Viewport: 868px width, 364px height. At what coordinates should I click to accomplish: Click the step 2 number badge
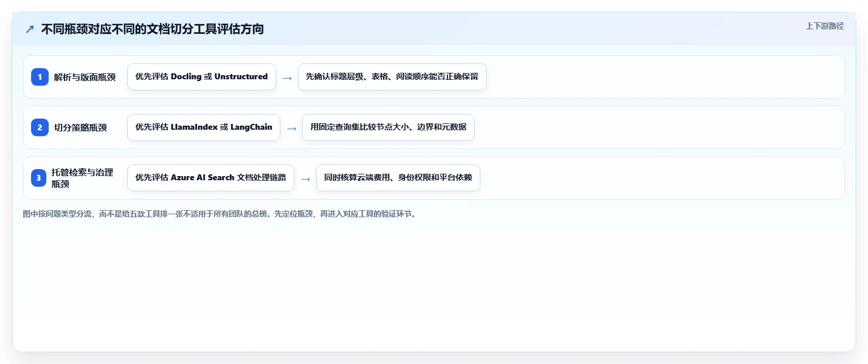click(40, 127)
